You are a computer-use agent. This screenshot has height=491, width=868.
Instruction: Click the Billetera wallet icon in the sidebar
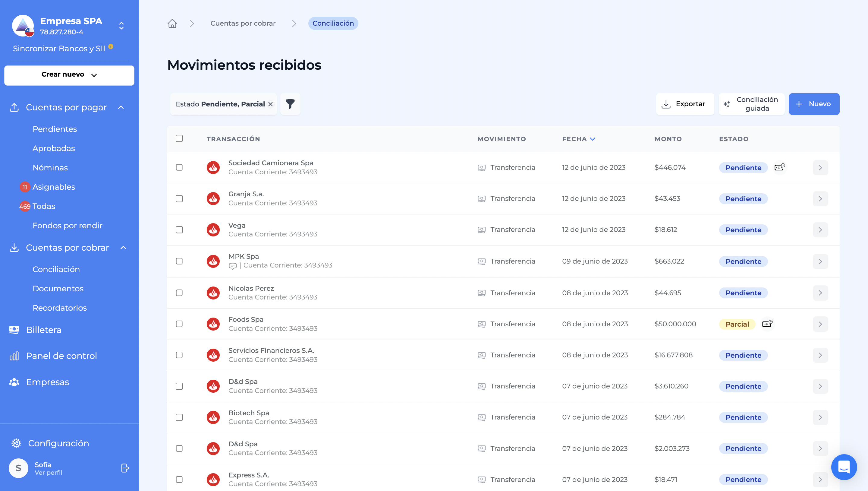coord(14,329)
